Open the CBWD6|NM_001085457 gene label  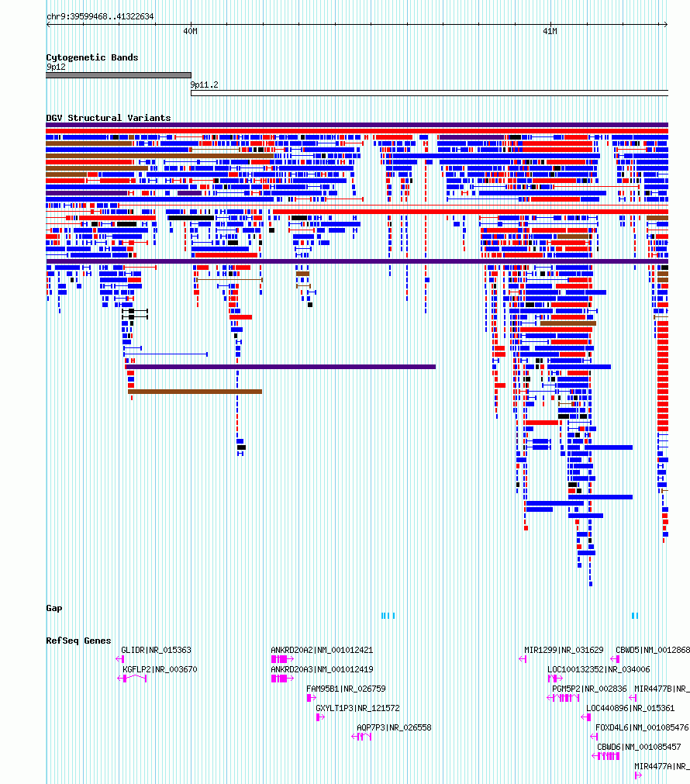pos(639,747)
